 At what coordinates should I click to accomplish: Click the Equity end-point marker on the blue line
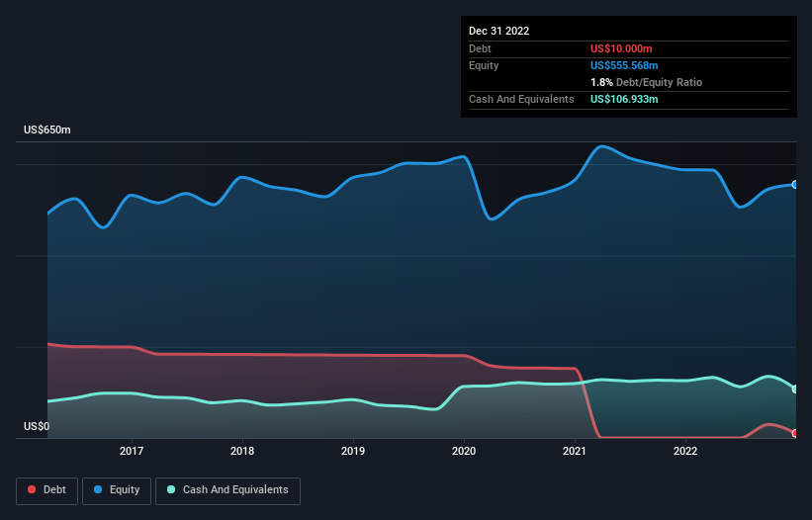795,185
